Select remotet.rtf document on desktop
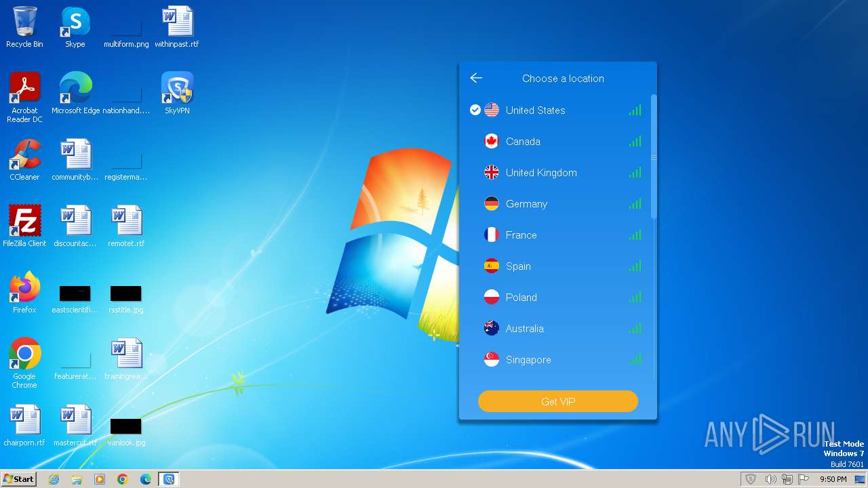 pos(126,226)
